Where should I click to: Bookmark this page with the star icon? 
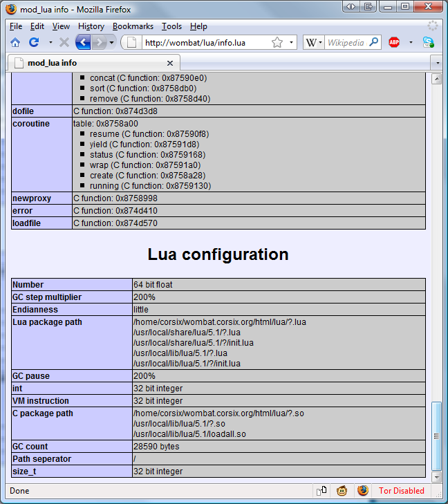coord(277,42)
